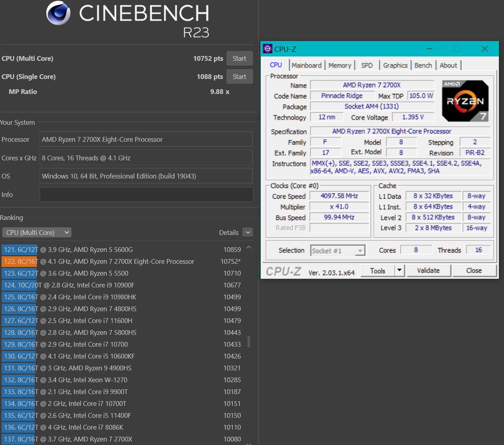Open the SPD tab in CPU-Z
Image resolution: width=504 pixels, height=445 pixels.
[366, 65]
